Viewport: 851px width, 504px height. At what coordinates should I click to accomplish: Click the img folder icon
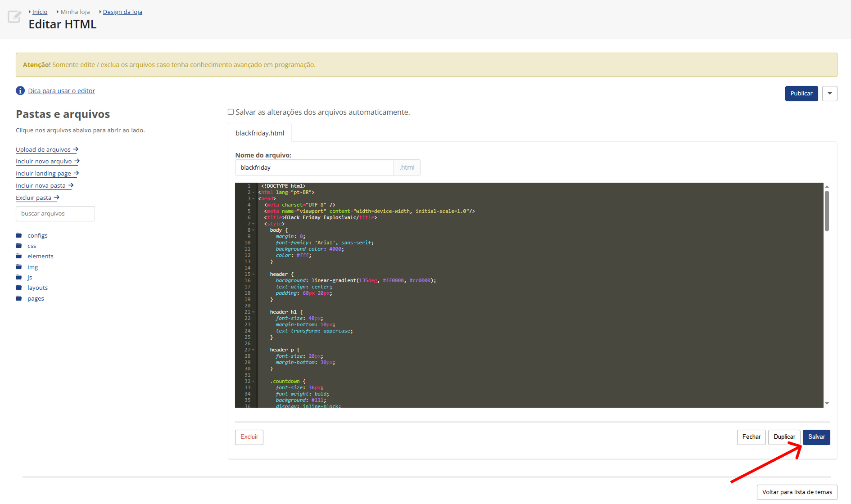pos(19,266)
